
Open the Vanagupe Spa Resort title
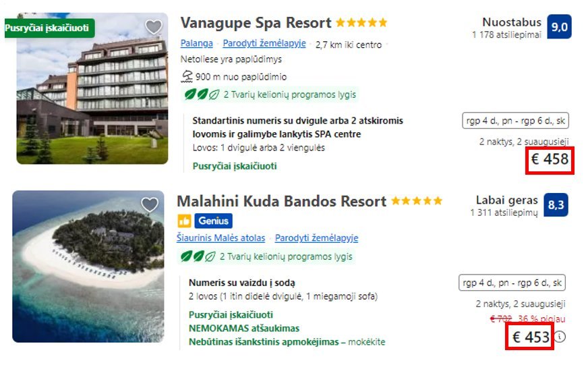(256, 23)
